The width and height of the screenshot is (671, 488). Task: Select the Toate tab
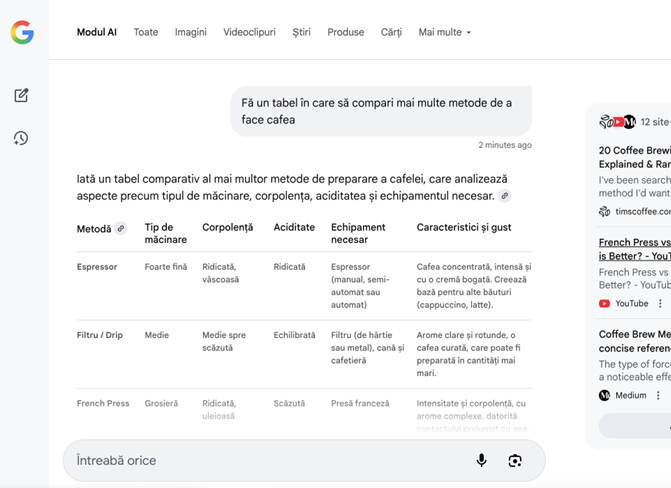pos(146,32)
